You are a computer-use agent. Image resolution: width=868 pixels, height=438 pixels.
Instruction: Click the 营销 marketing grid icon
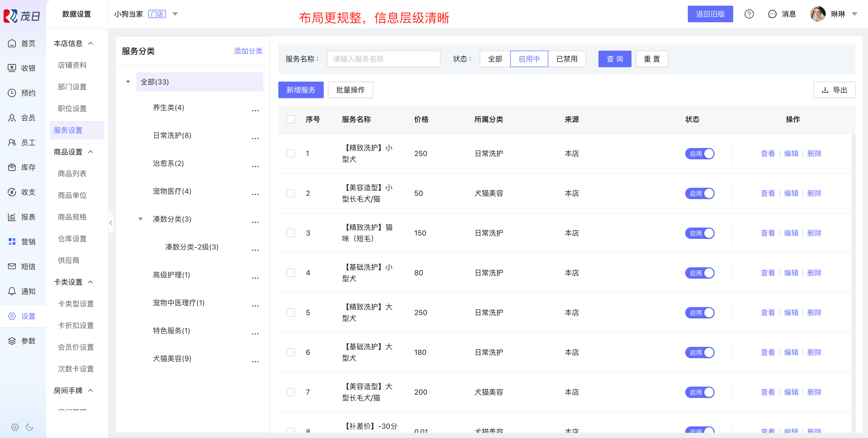point(12,241)
